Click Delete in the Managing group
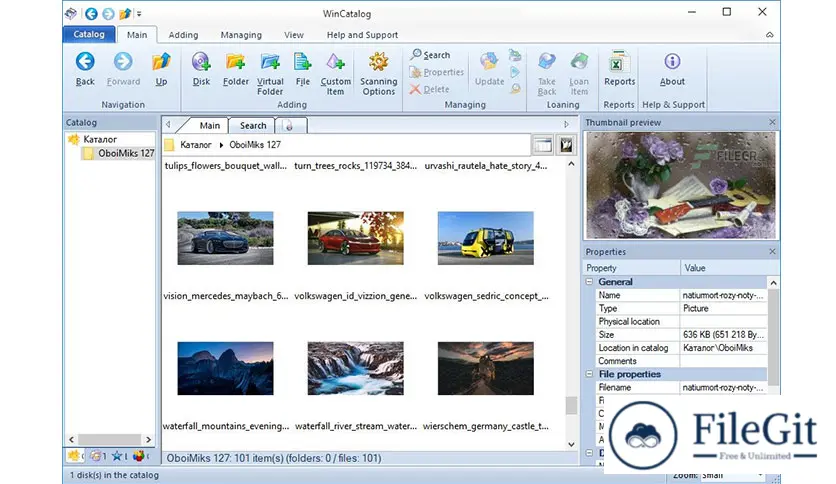The height and width of the screenshot is (484, 836). coord(430,89)
